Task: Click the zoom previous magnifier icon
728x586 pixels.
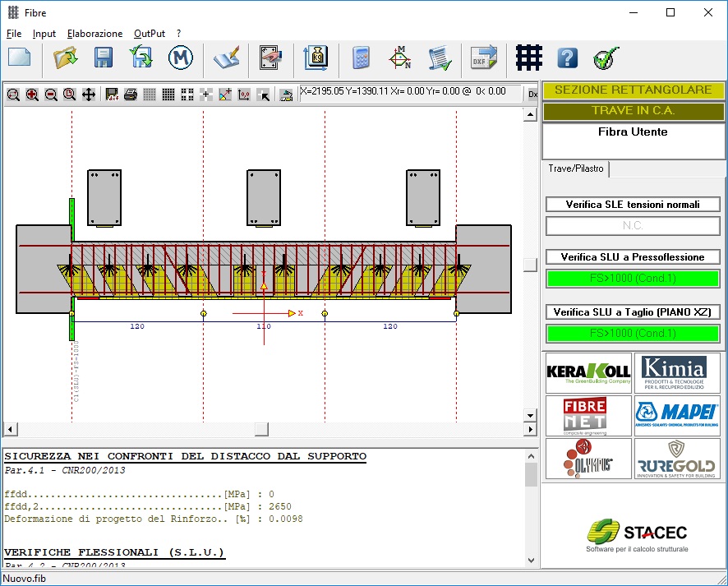Action: [x=70, y=95]
